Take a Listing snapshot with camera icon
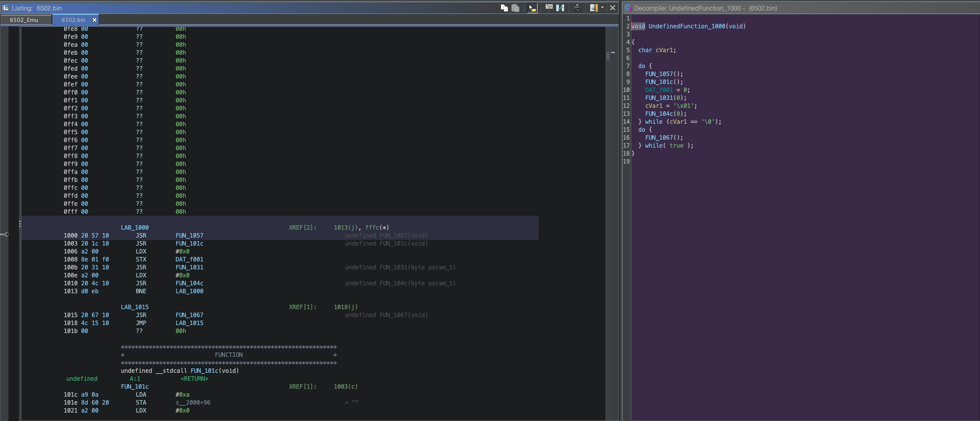980x421 pixels. pyautogui.click(x=577, y=8)
